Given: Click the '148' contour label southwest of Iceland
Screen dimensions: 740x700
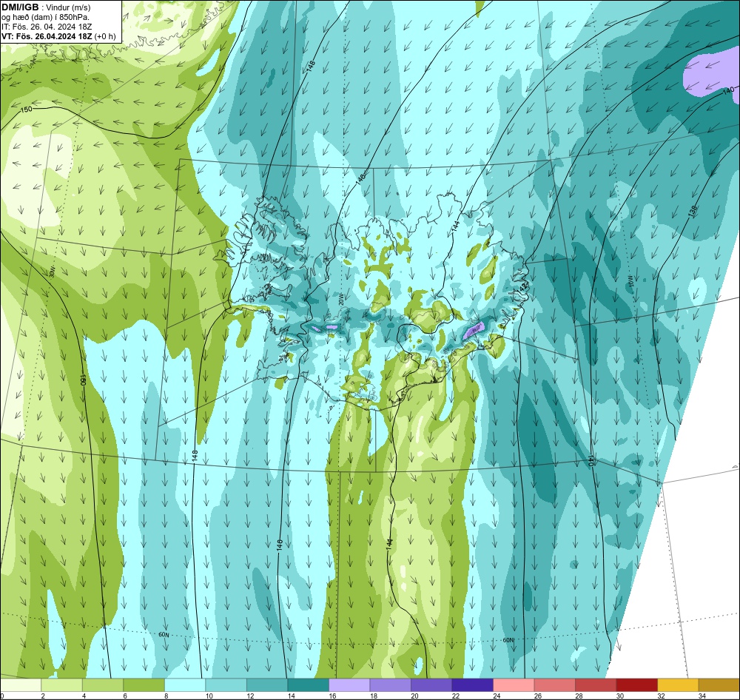Looking at the screenshot, I should (x=195, y=456).
